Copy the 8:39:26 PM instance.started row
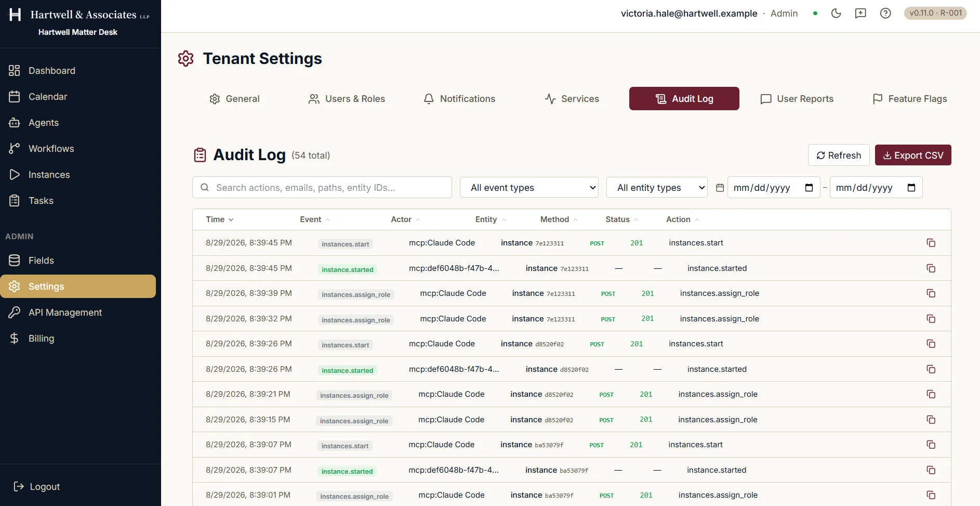980x506 pixels. pyautogui.click(x=931, y=369)
